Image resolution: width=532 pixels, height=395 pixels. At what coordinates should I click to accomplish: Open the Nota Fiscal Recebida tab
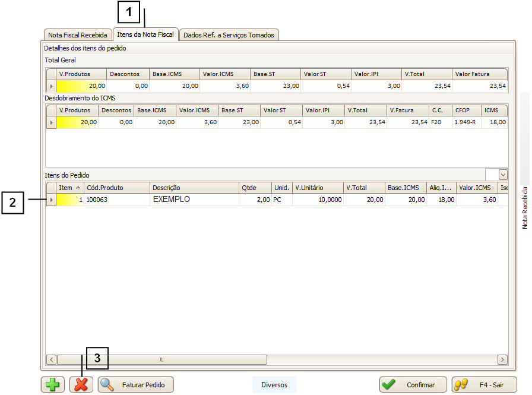point(78,35)
